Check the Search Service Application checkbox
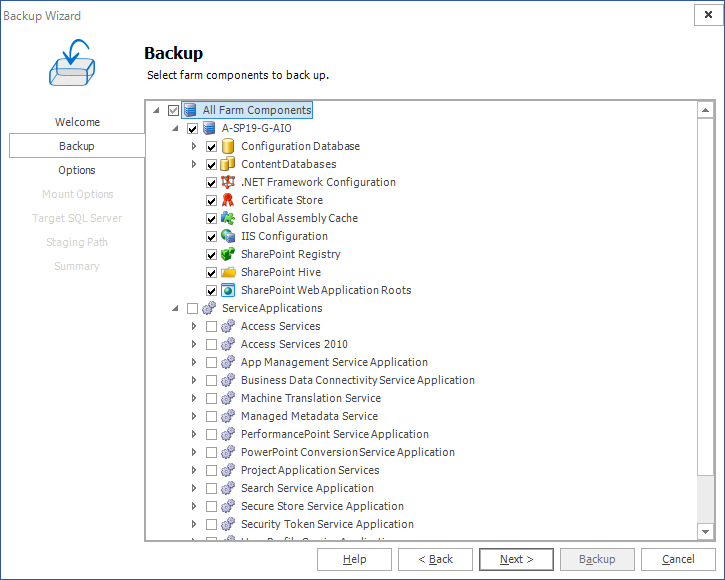The height and width of the screenshot is (580, 725). coord(211,489)
